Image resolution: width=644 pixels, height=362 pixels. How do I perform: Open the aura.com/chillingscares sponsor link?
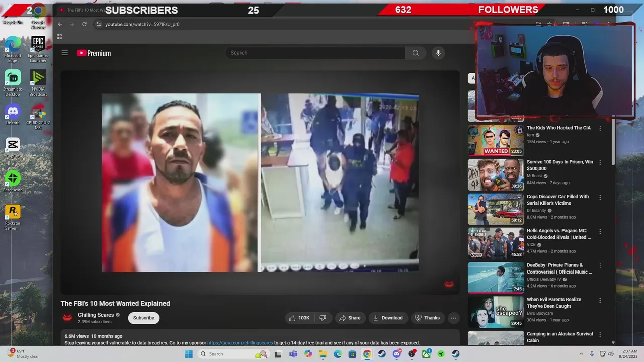tap(240, 343)
